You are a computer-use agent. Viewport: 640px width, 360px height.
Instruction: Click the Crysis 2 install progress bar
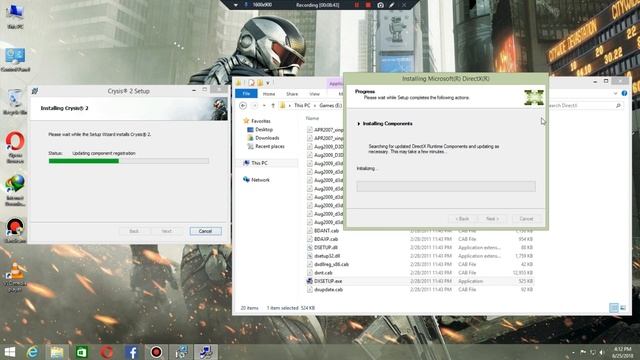coord(129,161)
